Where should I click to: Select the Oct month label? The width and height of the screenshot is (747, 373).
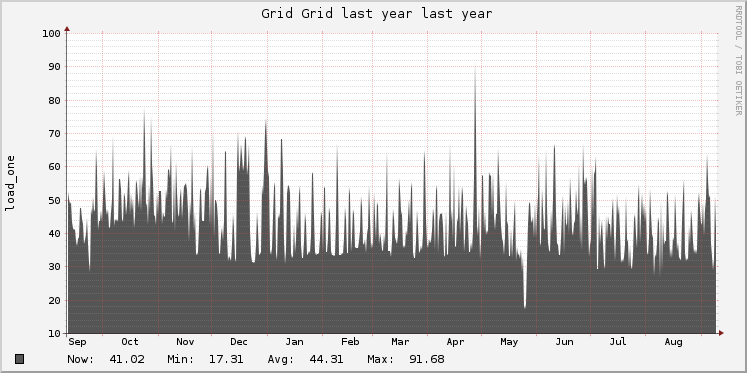pyautogui.click(x=130, y=342)
